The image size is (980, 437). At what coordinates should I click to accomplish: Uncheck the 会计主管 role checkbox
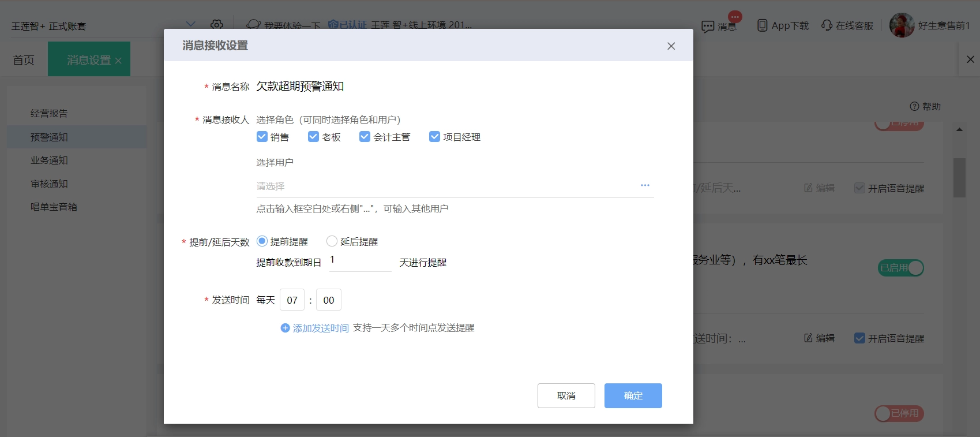tap(365, 136)
